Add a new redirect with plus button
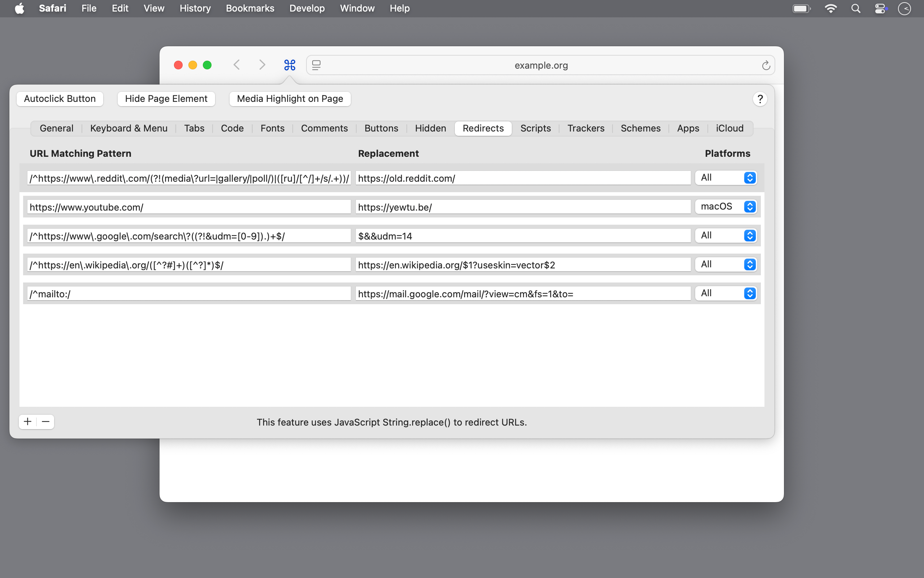Viewport: 924px width, 578px height. 27,422
